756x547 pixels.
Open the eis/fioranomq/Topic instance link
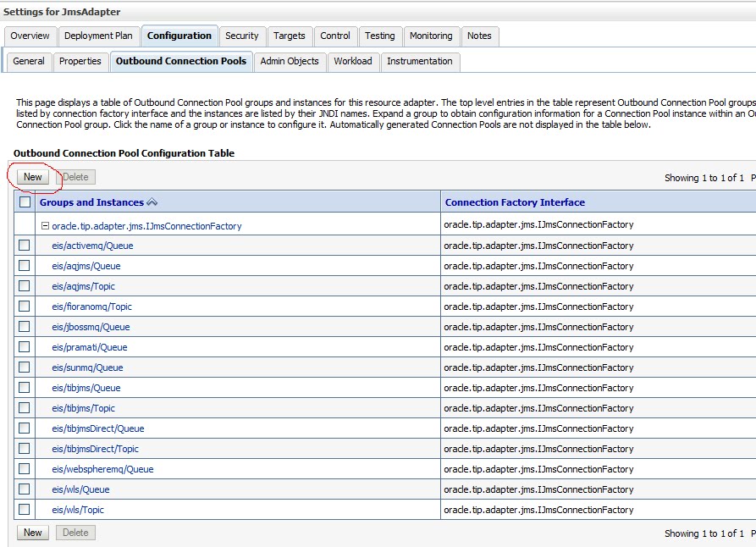click(x=91, y=307)
